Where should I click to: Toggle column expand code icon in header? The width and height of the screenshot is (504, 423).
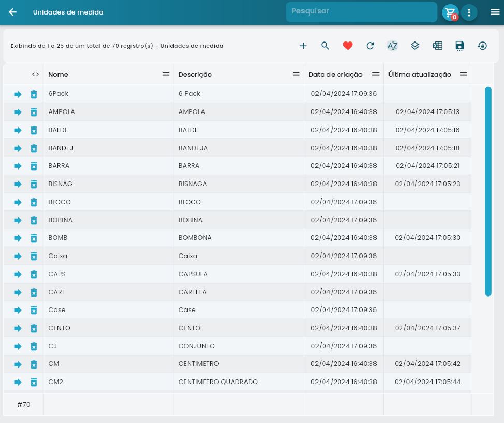(35, 74)
